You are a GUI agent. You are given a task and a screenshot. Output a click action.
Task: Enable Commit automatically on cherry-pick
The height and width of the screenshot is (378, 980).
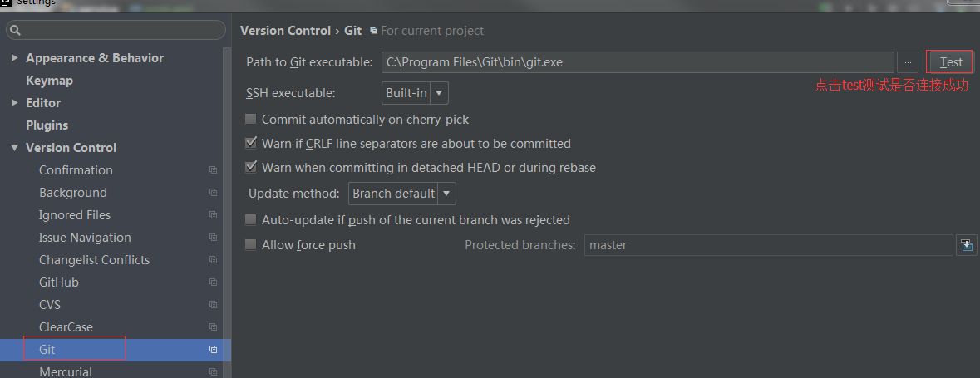251,120
